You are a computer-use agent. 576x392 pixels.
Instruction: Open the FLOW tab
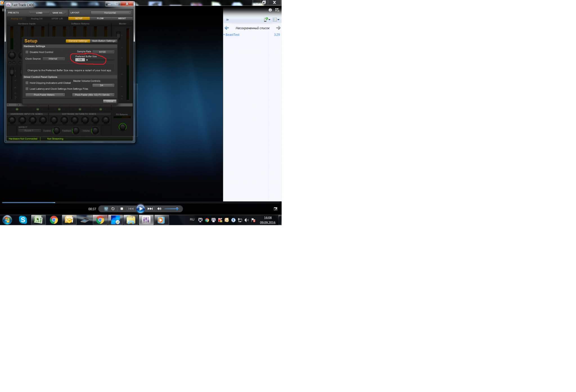tap(100, 18)
